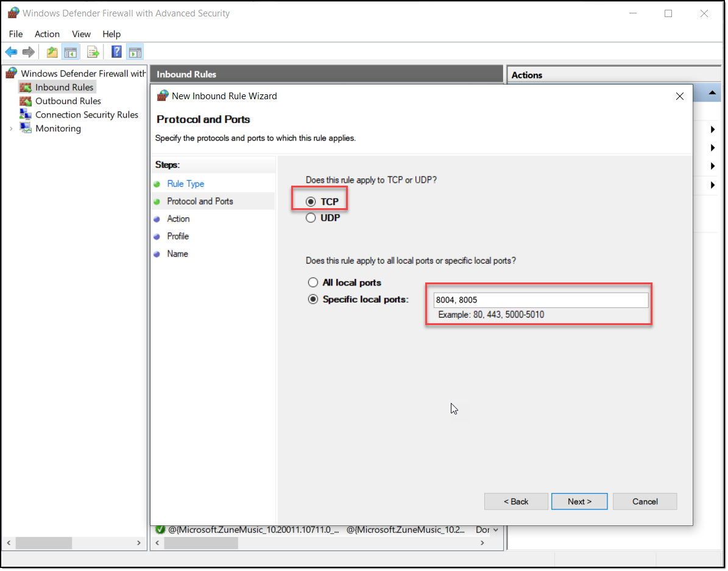The image size is (728, 571).
Task: Toggle Show/Hide Action Pane toolbar icon
Action: click(135, 52)
